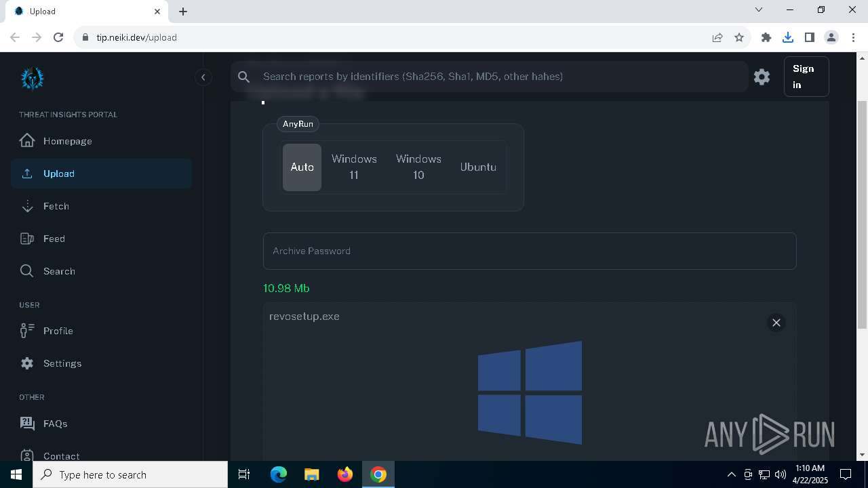Viewport: 868px width, 488px height.
Task: Choose Windows 11 as sandbox OS
Action: tap(354, 167)
